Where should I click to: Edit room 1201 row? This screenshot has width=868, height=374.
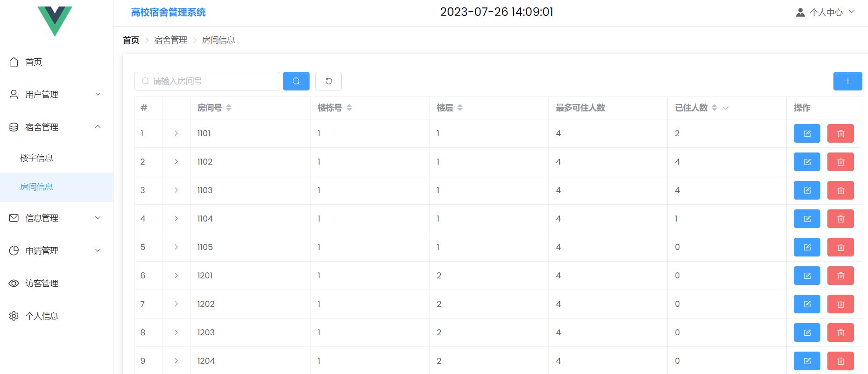click(x=807, y=276)
